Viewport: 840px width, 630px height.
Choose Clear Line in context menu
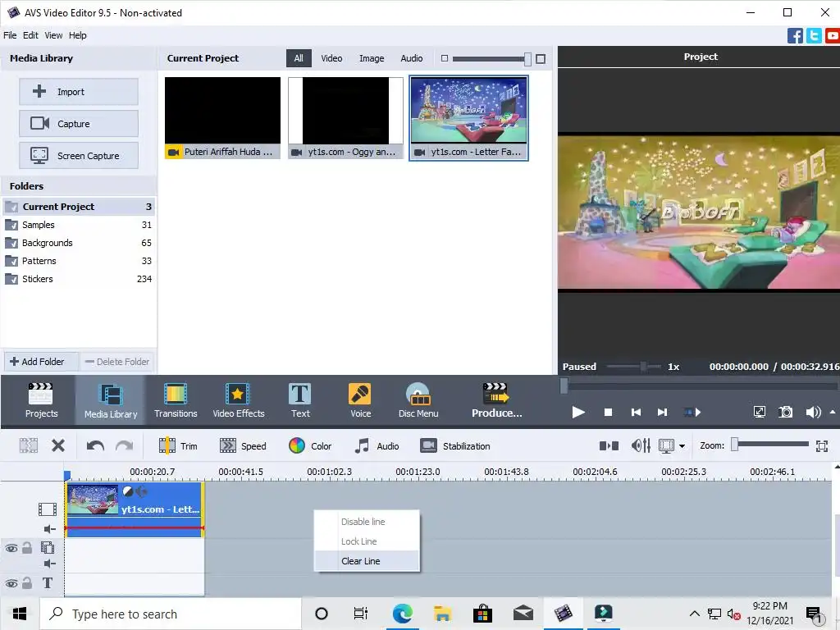coord(367,561)
